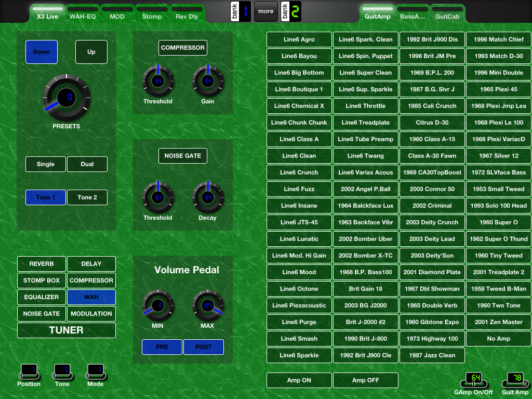The height and width of the screenshot is (399, 532).
Task: Activate Tone 2
Action: [87, 197]
